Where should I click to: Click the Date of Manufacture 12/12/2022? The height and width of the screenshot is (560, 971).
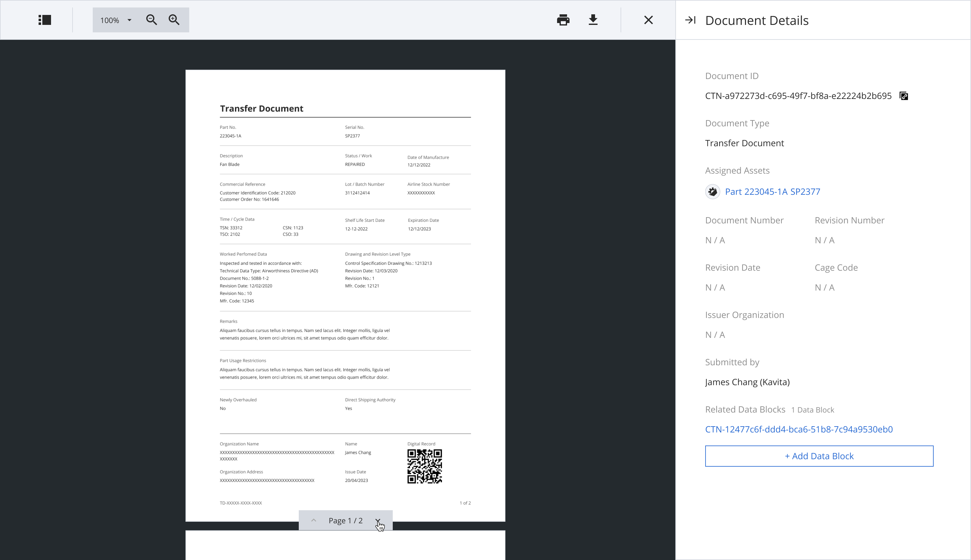(419, 165)
